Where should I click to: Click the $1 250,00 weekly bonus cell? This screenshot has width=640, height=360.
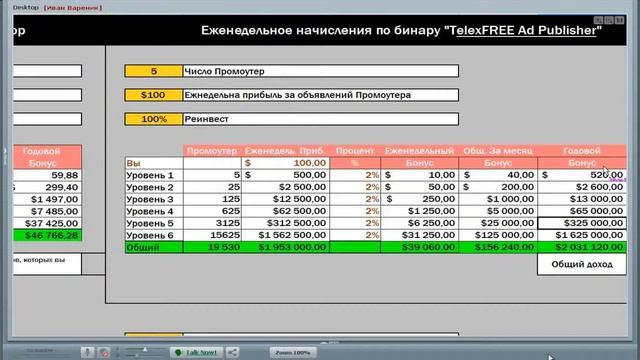pos(419,211)
